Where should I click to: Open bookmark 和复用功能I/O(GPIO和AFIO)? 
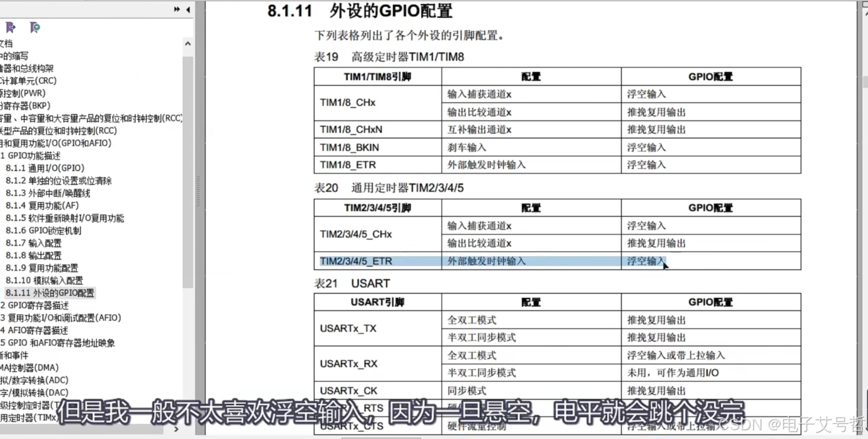click(56, 143)
